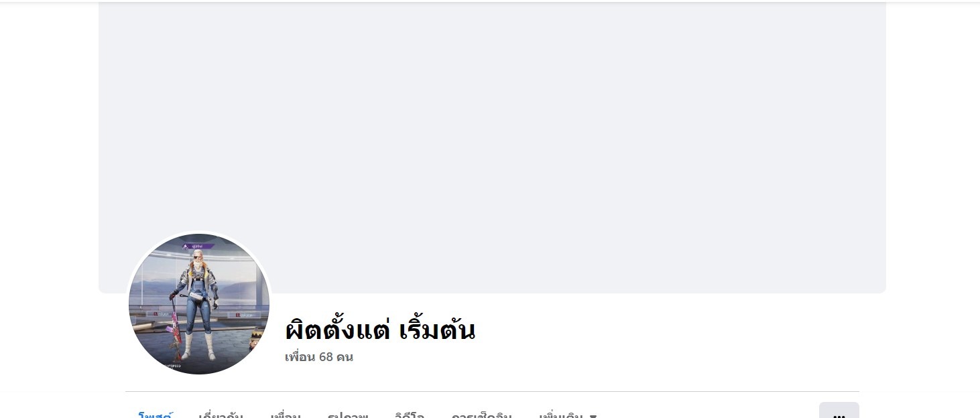The height and width of the screenshot is (418, 980).
Task: Click the number 68 in friends count
Action: point(326,357)
